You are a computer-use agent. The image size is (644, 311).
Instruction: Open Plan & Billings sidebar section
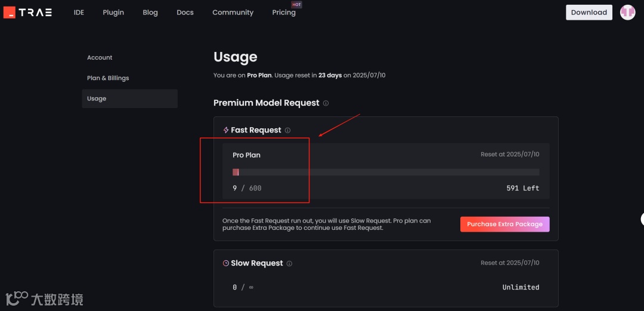point(108,78)
